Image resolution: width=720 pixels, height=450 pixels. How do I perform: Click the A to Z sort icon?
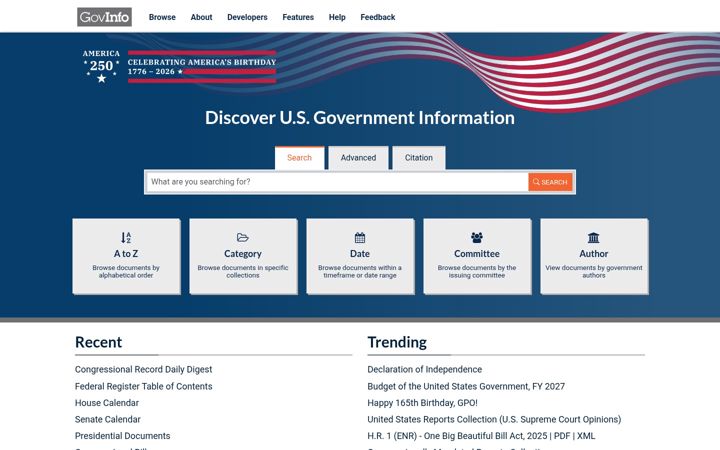coord(126,237)
